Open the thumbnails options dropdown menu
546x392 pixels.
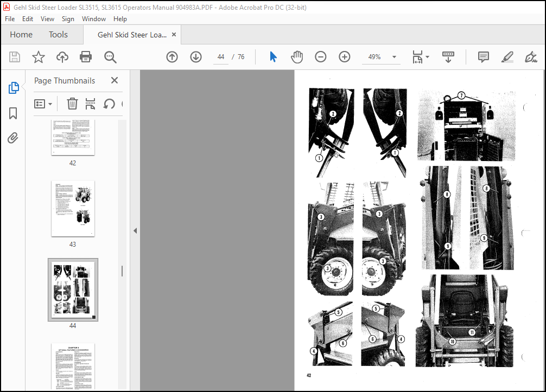coord(43,104)
